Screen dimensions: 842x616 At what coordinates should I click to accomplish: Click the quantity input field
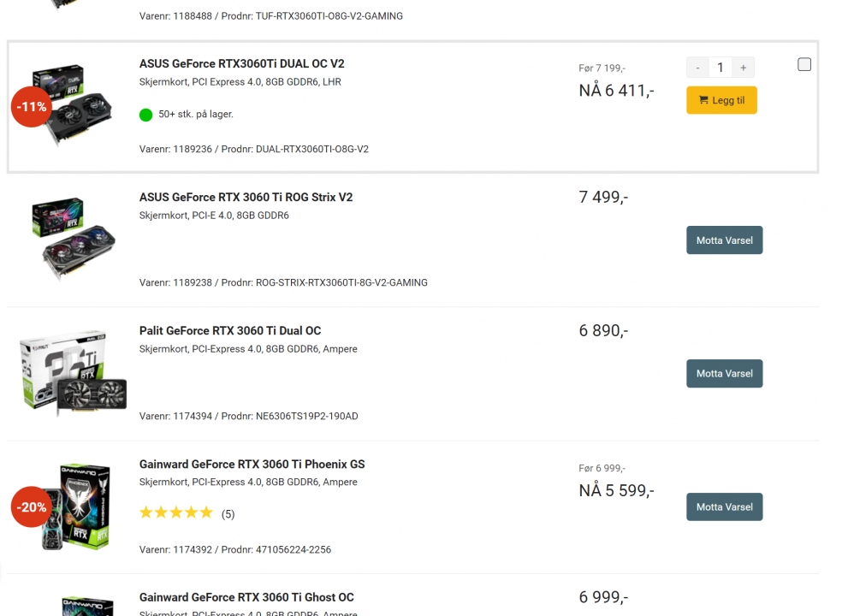(720, 68)
